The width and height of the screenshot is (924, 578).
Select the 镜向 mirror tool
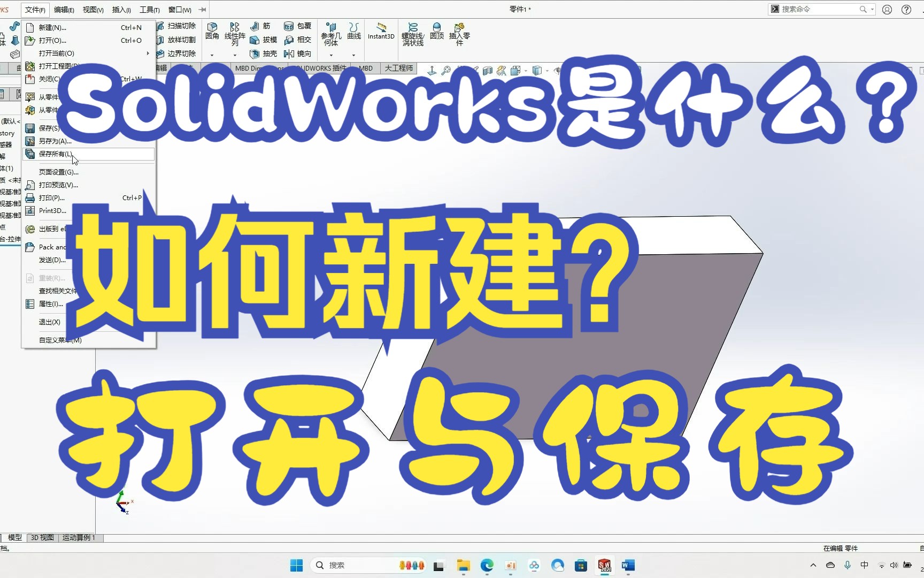(x=298, y=54)
